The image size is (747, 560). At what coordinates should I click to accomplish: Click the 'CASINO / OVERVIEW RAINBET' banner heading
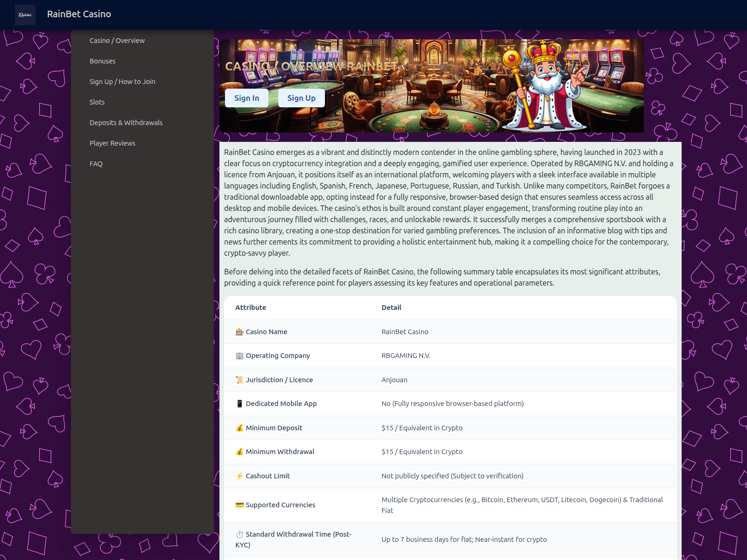coord(311,66)
